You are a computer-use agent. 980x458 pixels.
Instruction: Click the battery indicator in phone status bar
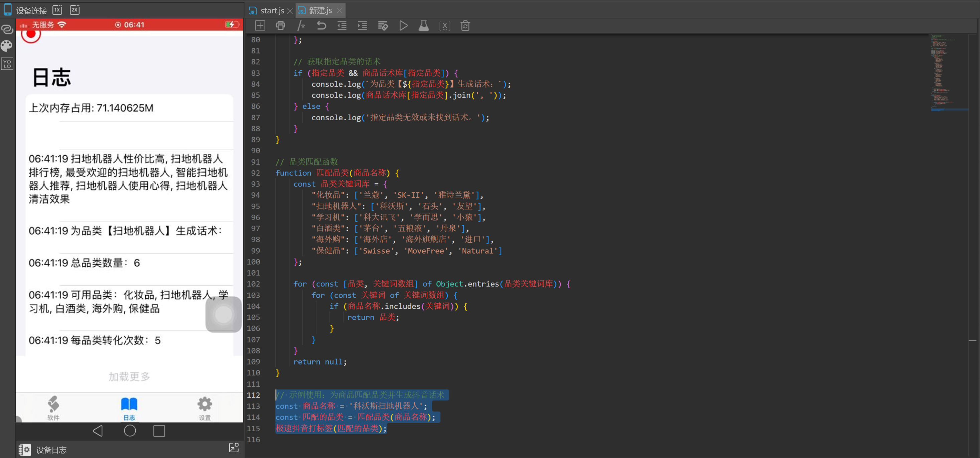(232, 25)
